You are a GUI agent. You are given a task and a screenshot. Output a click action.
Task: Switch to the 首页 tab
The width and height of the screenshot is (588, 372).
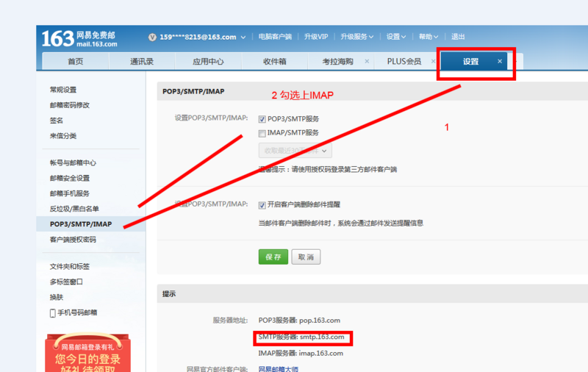(76, 61)
